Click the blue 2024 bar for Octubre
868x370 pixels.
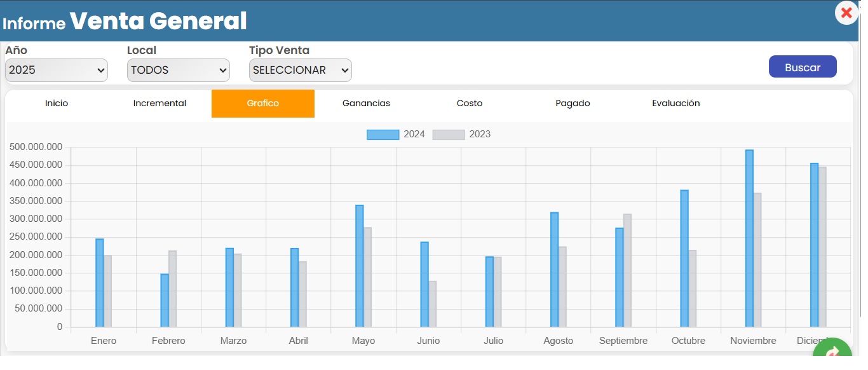coord(684,259)
